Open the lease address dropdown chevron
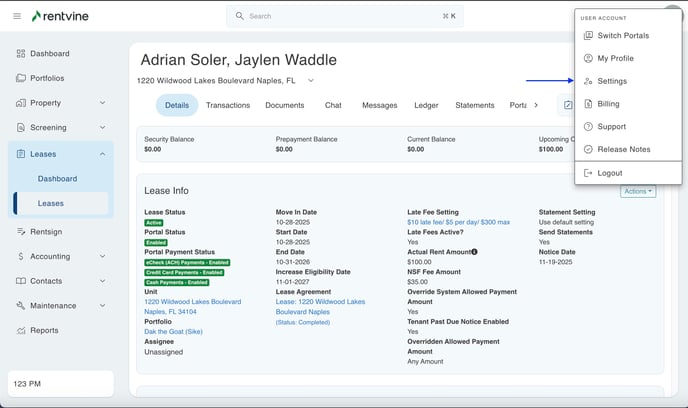Image resolution: width=688 pixels, height=408 pixels. 311,80
